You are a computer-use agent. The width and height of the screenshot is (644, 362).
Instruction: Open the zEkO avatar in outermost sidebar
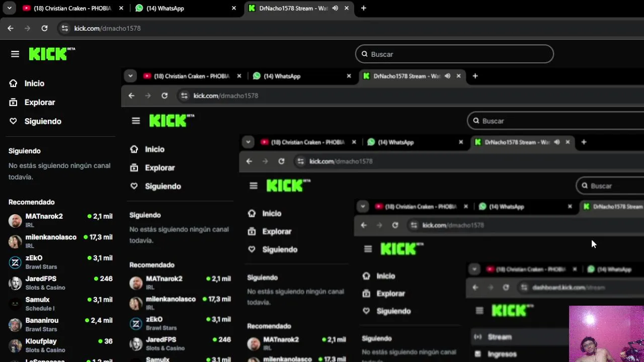pos(15,262)
